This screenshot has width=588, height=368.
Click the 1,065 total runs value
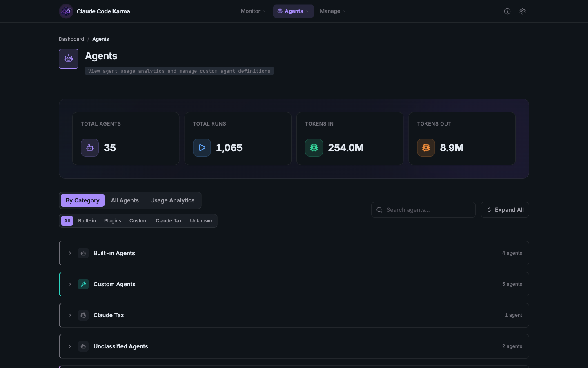pyautogui.click(x=229, y=148)
